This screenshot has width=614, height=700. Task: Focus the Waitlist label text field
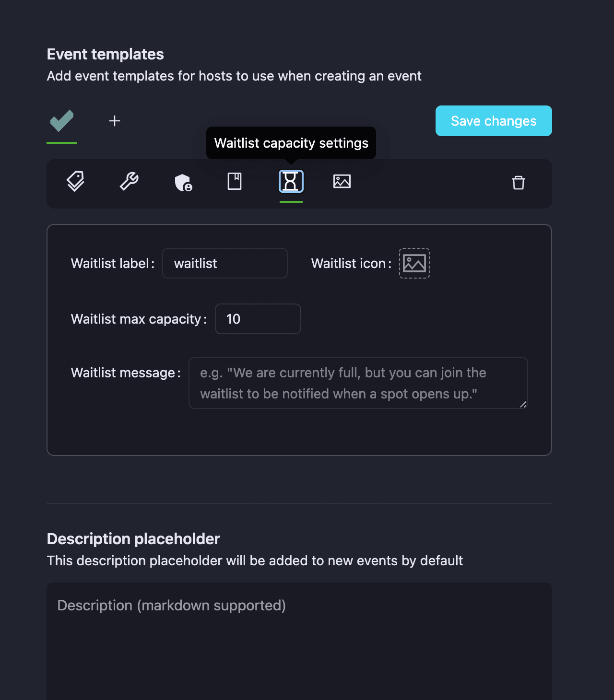click(225, 263)
